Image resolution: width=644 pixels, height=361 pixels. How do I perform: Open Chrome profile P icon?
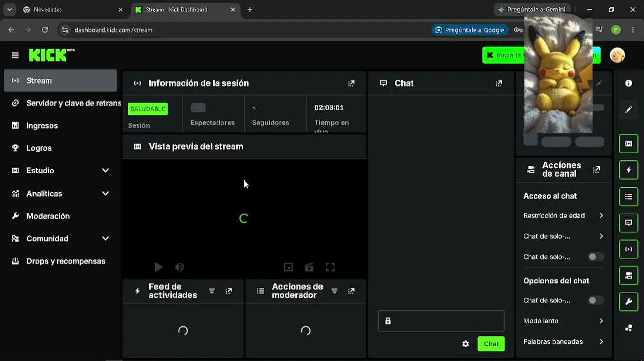(616, 30)
